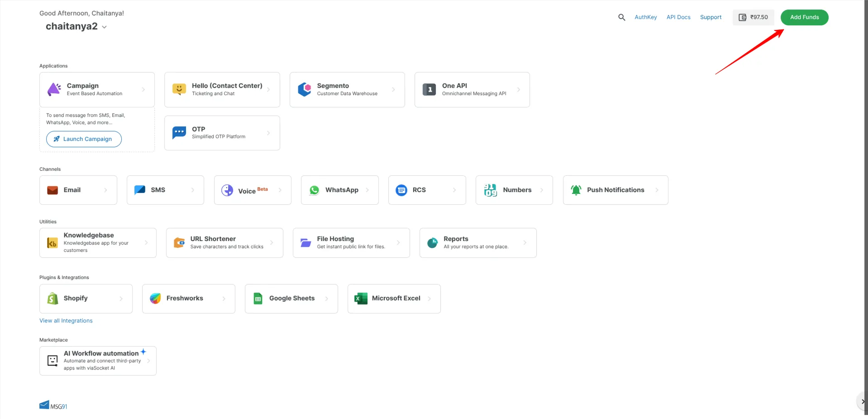Click the Campaign megaphone icon

54,89
